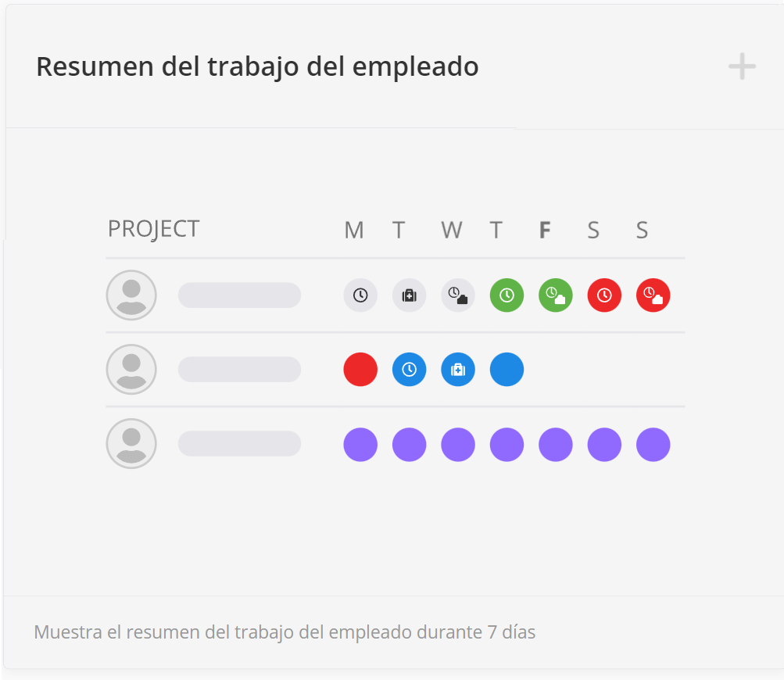Viewport: 784px width, 680px height.
Task: Select the solid blue circle in second row
Action: 507,370
